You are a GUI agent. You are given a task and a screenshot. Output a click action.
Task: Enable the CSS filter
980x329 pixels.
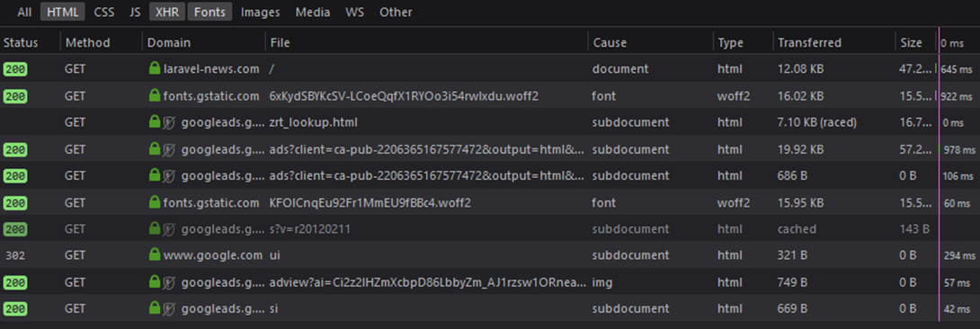click(x=103, y=12)
